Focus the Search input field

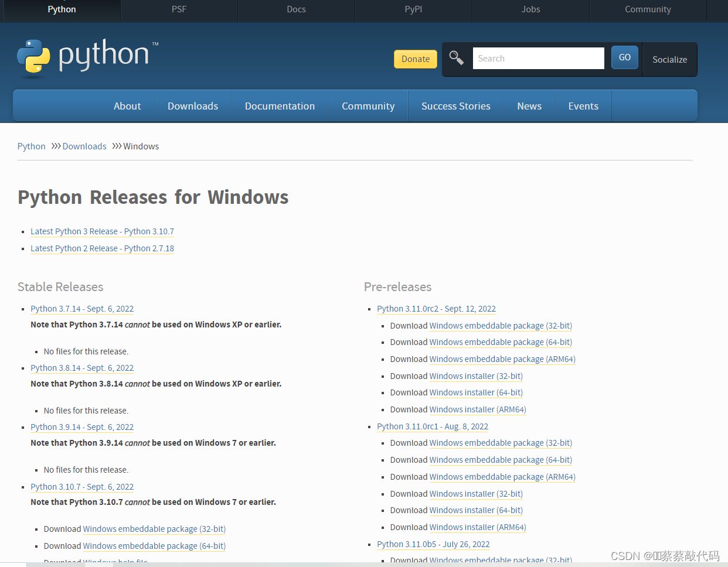click(538, 59)
